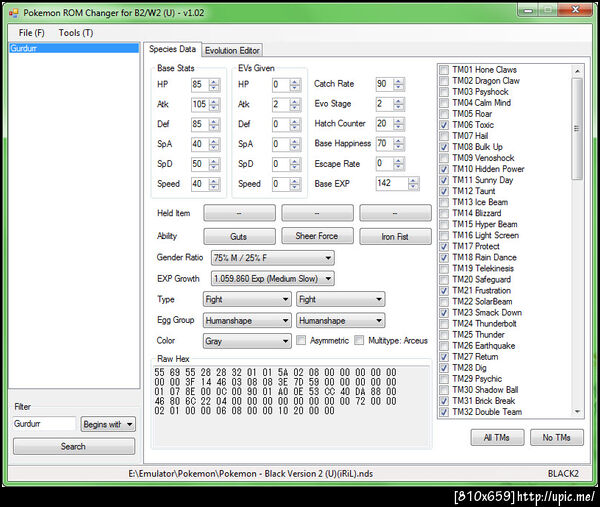Uncheck TM06 Toxic
Screen dimensions: 600x507
pyautogui.click(x=444, y=125)
